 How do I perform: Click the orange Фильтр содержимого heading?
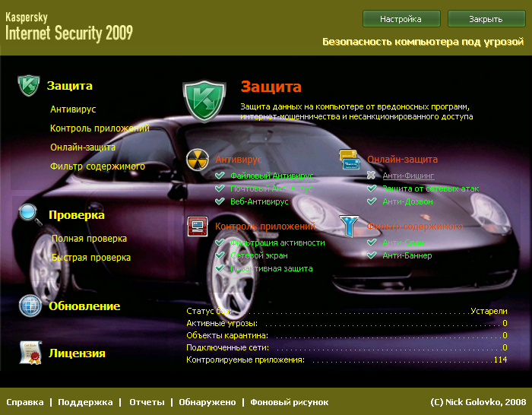pos(415,227)
